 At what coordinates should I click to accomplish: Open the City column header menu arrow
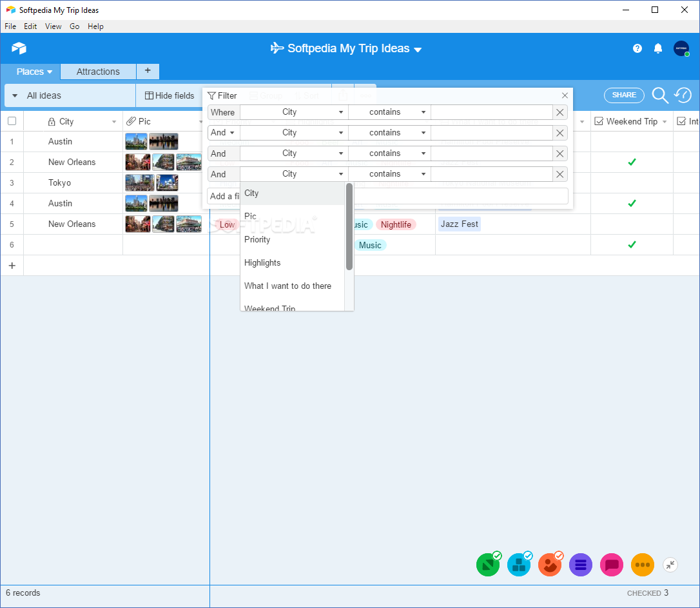coord(114,121)
